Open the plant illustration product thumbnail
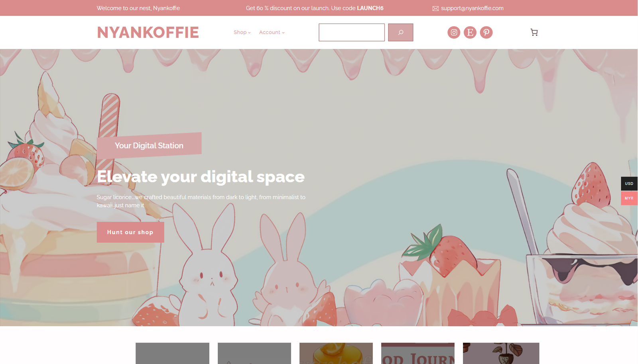This screenshot has height=364, width=638. 501,353
